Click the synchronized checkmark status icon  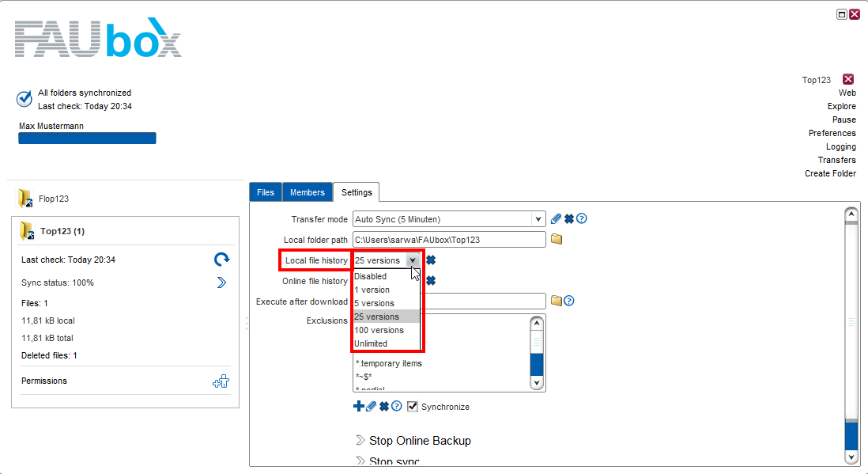tap(25, 99)
